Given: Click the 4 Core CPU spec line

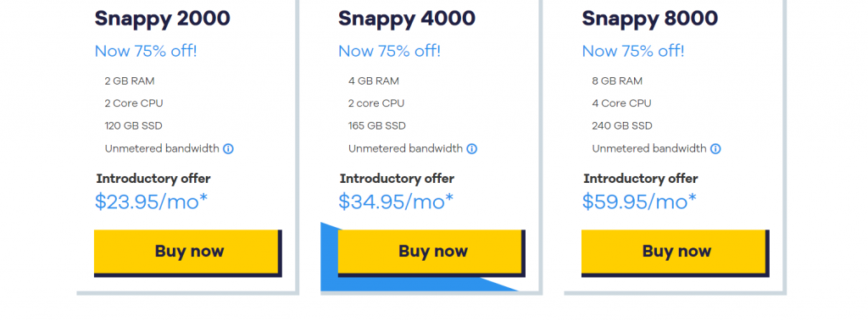Looking at the screenshot, I should 621,103.
